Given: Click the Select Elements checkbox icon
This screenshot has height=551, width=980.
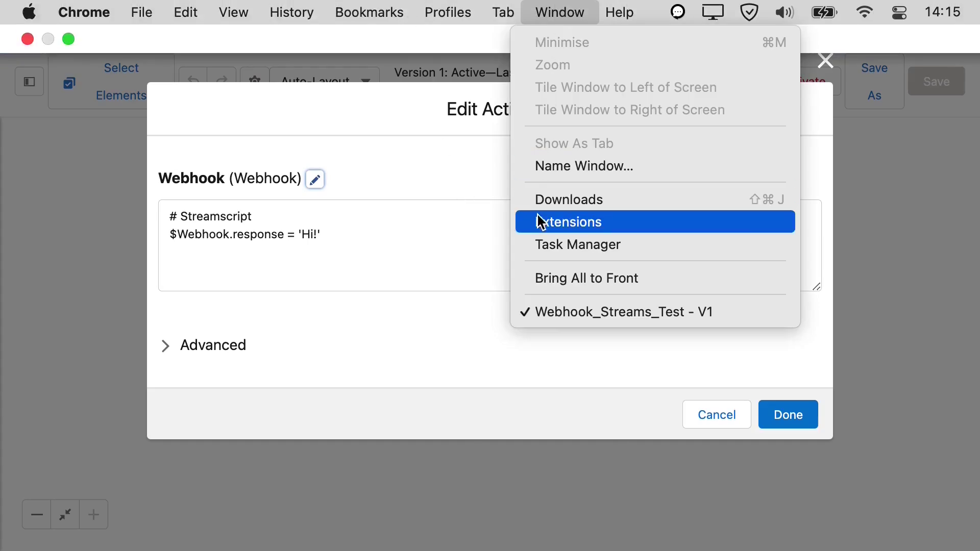Looking at the screenshot, I should (x=69, y=83).
